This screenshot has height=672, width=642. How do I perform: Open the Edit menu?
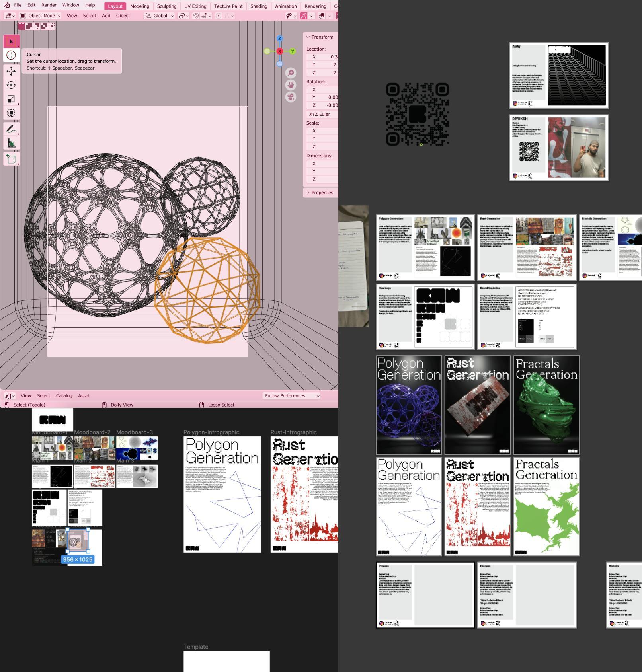[31, 5]
